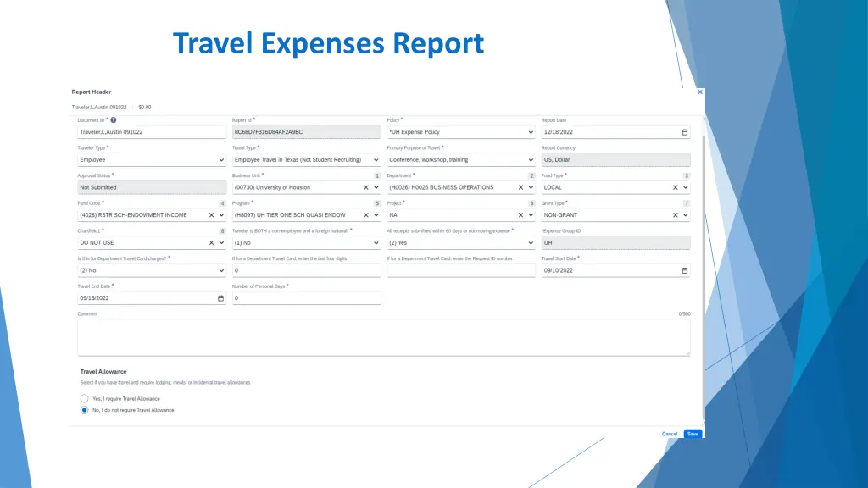Expand the Department dropdown arrow
Screen dimensions: 868x488
point(531,187)
